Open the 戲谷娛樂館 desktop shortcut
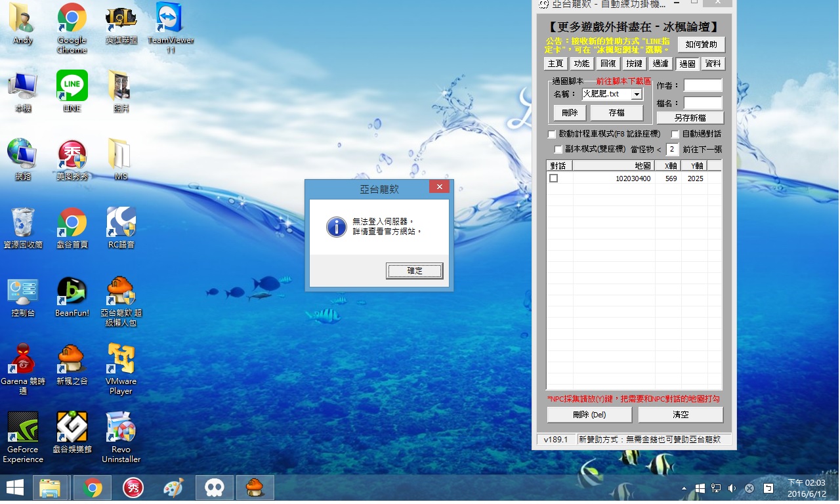This screenshot has height=504, width=840. point(72,432)
